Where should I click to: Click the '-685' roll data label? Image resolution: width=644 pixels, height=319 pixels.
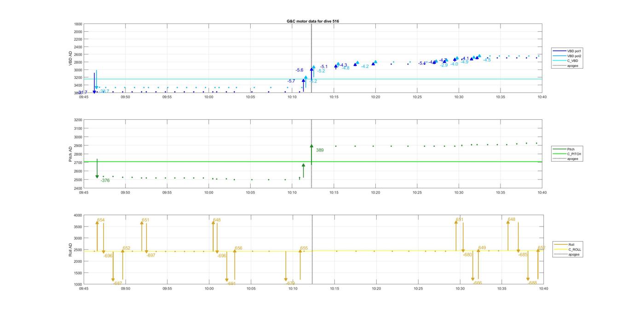click(x=523, y=255)
